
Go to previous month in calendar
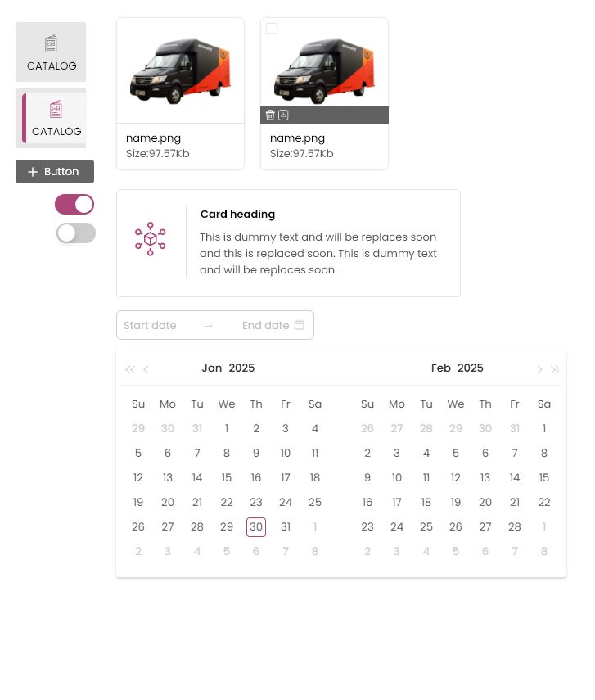pyautogui.click(x=146, y=369)
